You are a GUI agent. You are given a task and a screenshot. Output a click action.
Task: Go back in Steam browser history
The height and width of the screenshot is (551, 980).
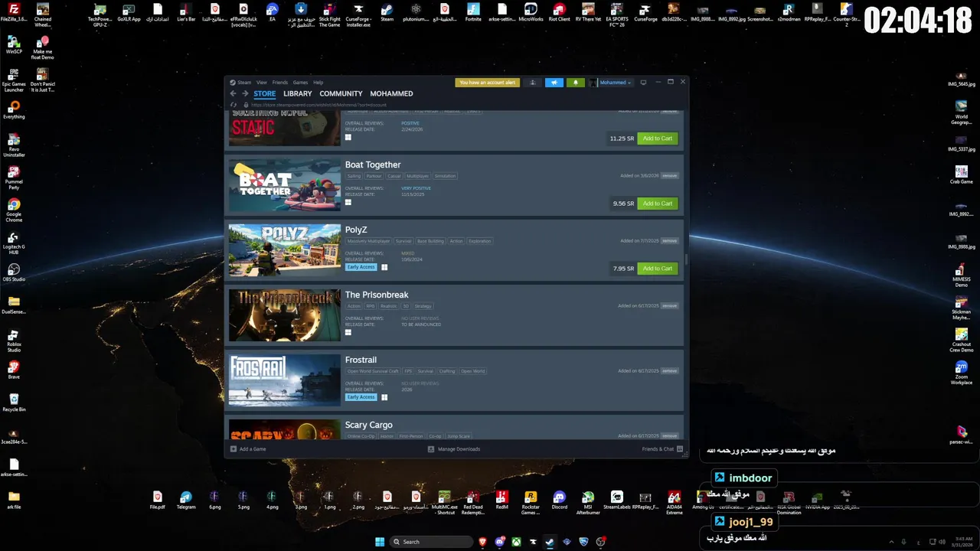pyautogui.click(x=234, y=93)
